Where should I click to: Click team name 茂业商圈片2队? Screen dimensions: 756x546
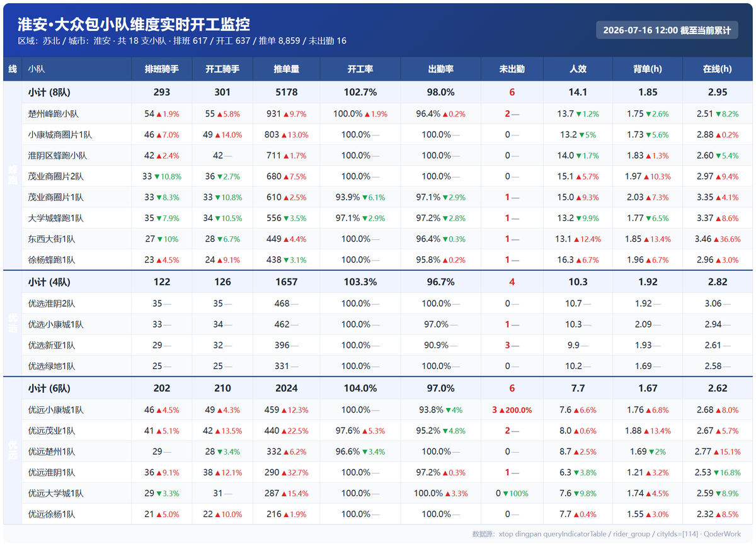[x=55, y=176]
